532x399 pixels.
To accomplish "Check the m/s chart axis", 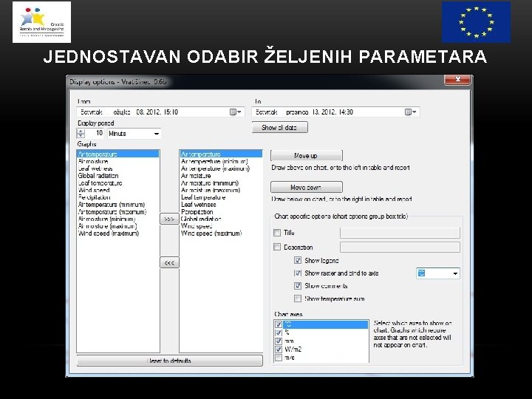I will click(x=279, y=358).
